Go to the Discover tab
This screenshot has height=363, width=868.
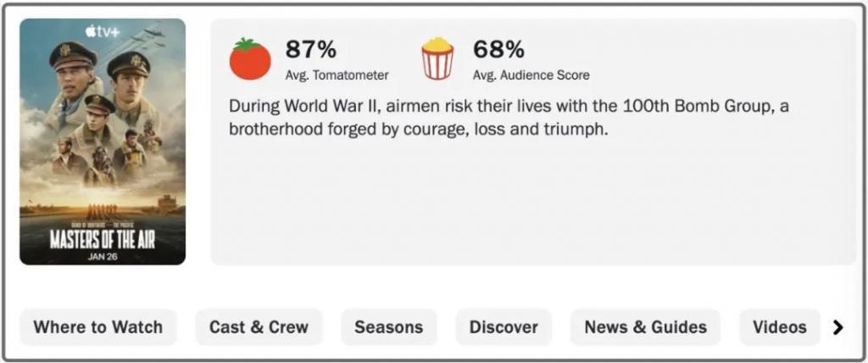504,327
